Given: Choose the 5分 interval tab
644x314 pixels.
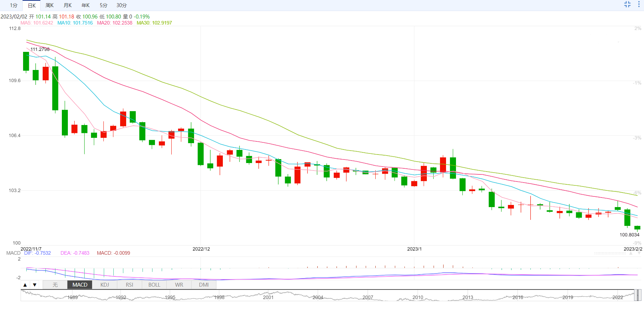Looking at the screenshot, I should [103, 5].
